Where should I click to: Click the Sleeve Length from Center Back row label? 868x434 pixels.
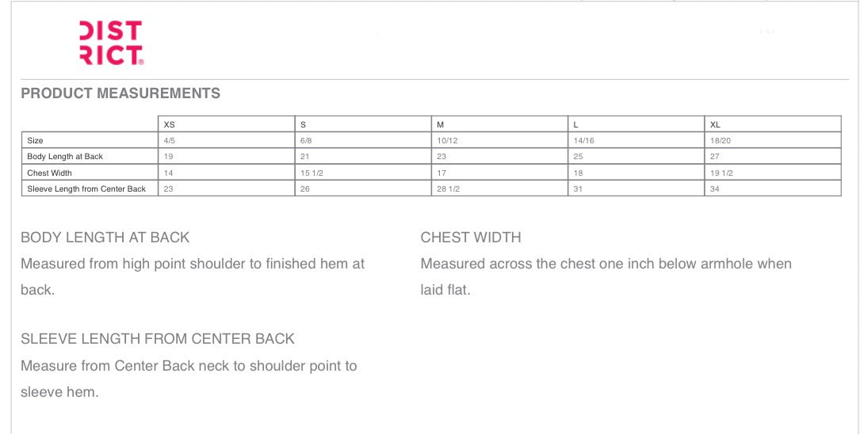(86, 189)
